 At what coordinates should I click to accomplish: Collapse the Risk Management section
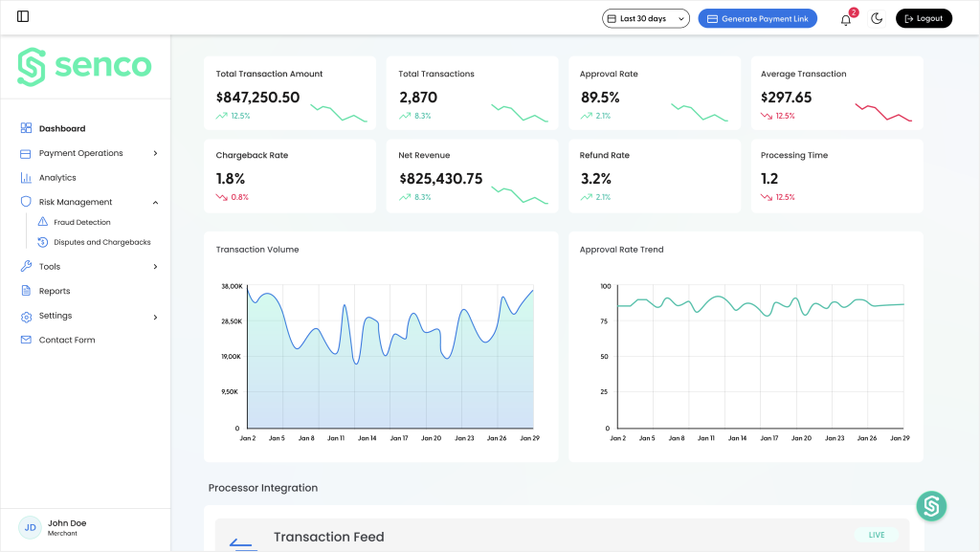pyautogui.click(x=155, y=202)
